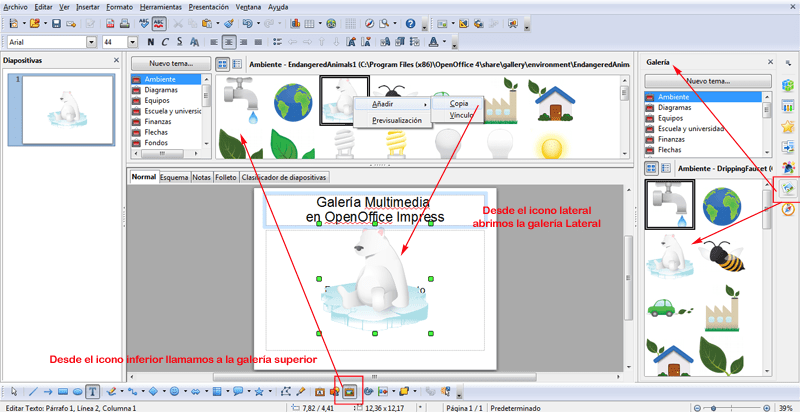Image resolution: width=800 pixels, height=412 pixels.
Task: Select the Rectangle drawing tool
Action: (63, 392)
